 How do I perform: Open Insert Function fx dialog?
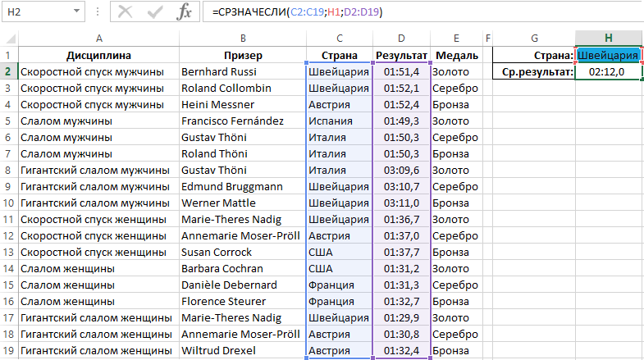(185, 12)
